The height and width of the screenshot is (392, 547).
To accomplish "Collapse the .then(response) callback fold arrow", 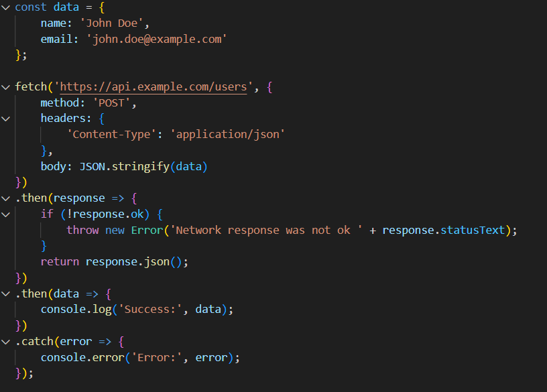I will tap(6, 198).
